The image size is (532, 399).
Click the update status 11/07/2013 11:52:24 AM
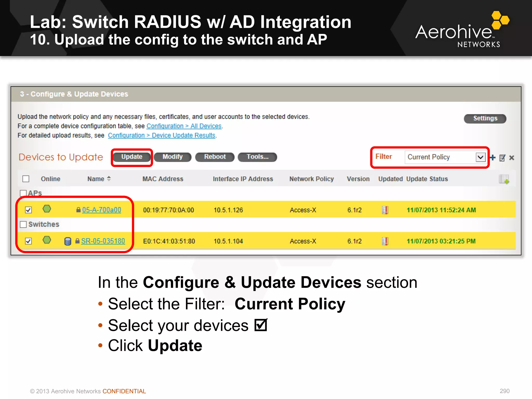[441, 210]
